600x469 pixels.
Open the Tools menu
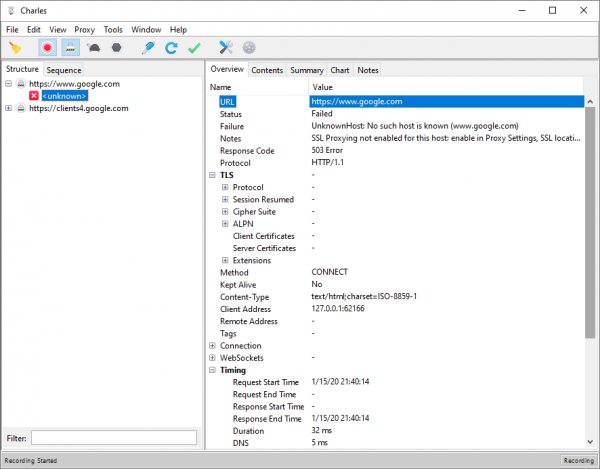[x=113, y=30]
